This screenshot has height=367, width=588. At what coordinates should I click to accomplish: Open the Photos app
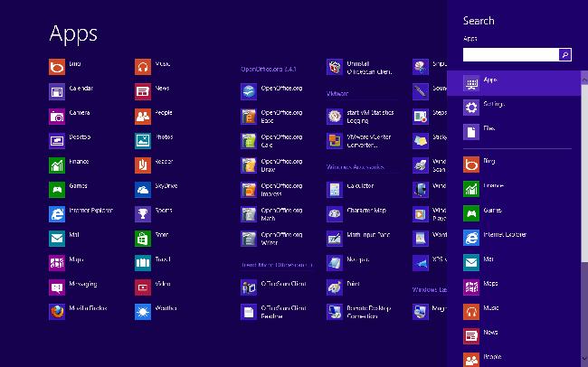tap(143, 141)
